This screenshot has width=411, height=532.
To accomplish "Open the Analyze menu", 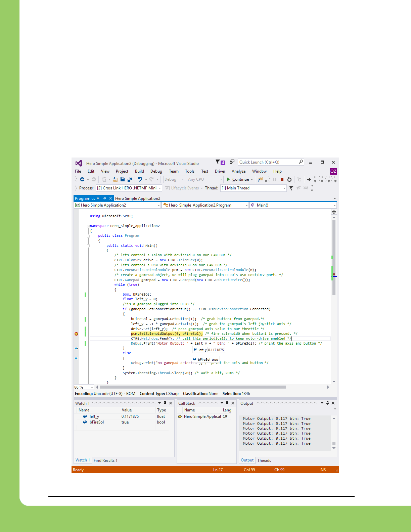I will click(238, 171).
